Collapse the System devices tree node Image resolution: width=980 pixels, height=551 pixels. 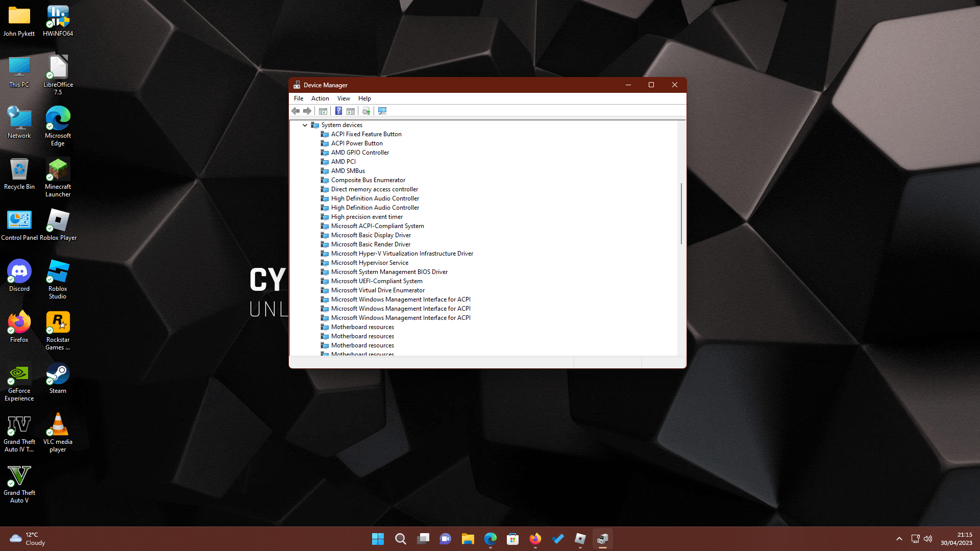coord(305,125)
